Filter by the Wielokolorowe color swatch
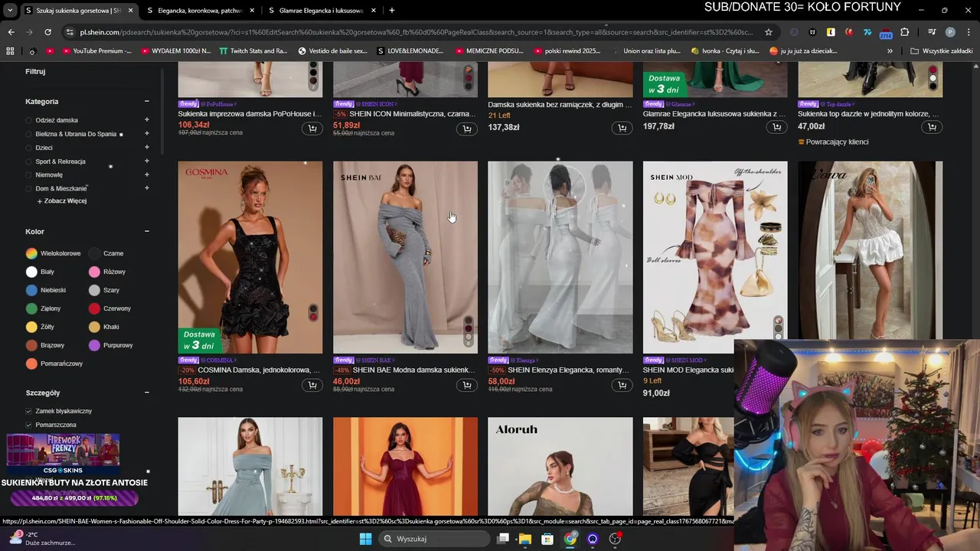Screen dimensions: 980x551 (x=31, y=253)
